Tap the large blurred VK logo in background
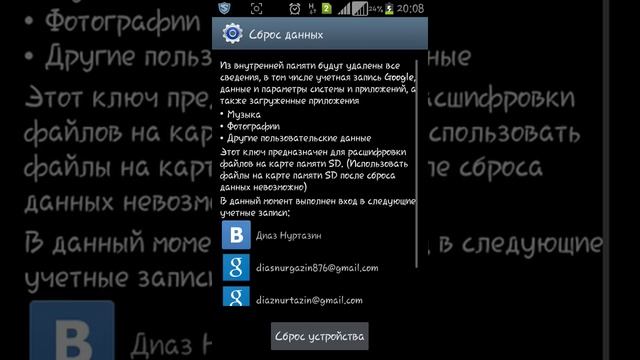Screen dimensions: 640x360 click(72, 331)
